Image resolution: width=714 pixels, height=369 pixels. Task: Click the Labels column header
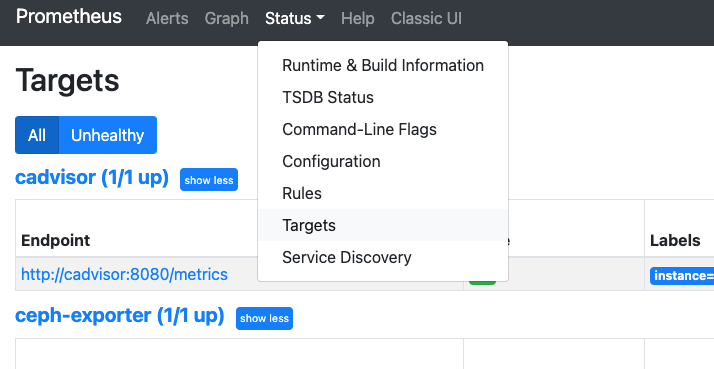(675, 240)
